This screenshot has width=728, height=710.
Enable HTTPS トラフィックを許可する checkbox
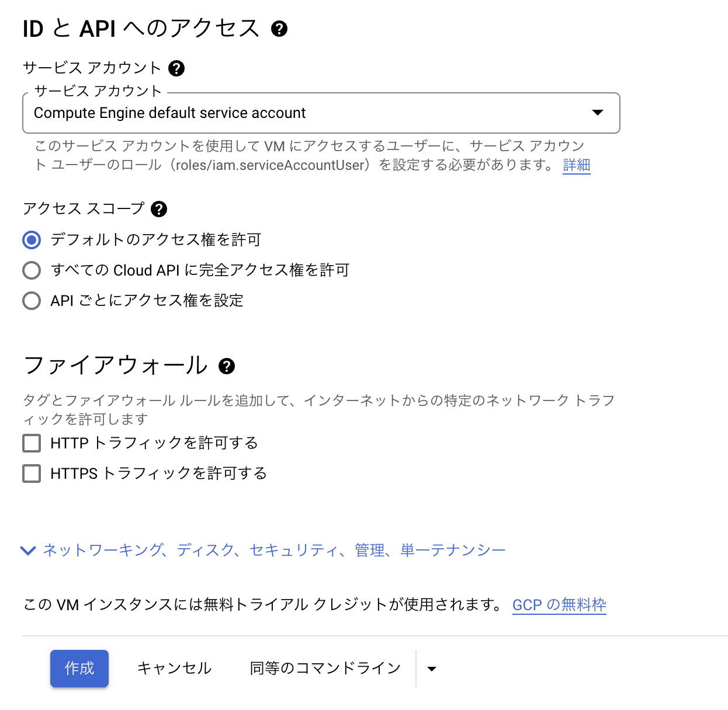[32, 474]
